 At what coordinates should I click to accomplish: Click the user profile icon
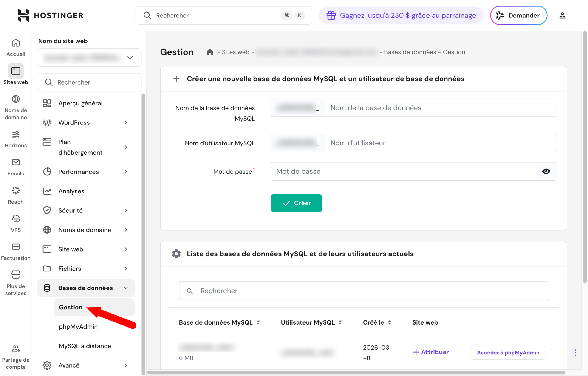(562, 15)
